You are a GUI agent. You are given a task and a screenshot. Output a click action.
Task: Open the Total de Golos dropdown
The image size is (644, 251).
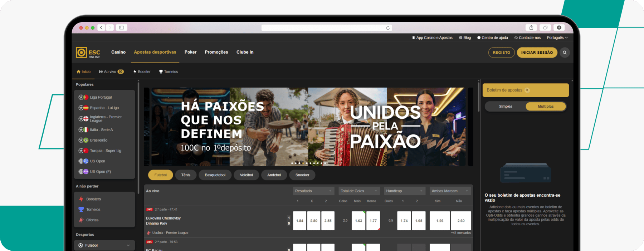[x=359, y=191]
